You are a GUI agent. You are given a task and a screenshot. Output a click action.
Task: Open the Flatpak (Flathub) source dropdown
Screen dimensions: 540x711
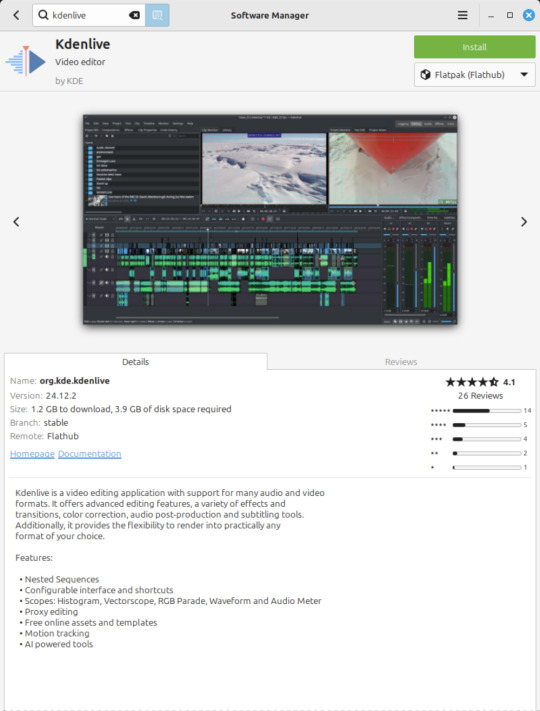[x=474, y=75]
